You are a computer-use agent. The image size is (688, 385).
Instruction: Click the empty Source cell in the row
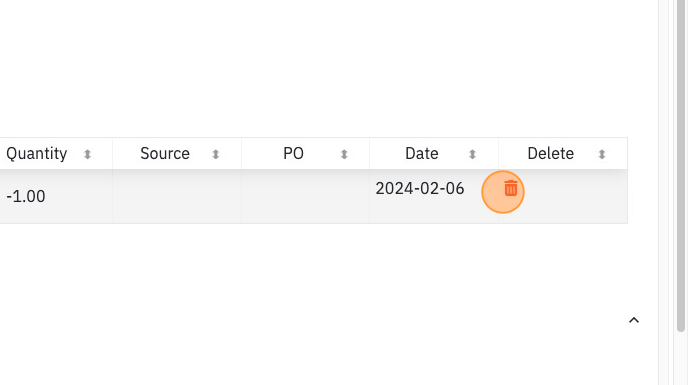(x=177, y=196)
